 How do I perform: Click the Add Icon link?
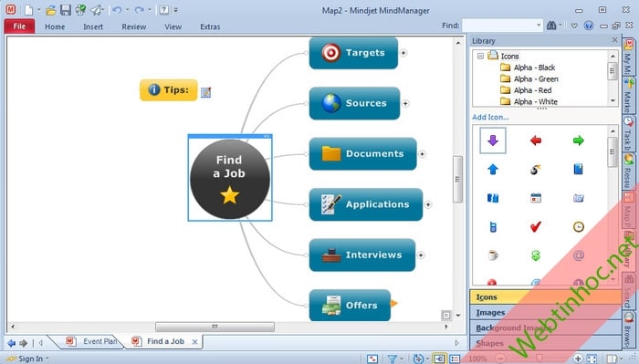tap(490, 118)
